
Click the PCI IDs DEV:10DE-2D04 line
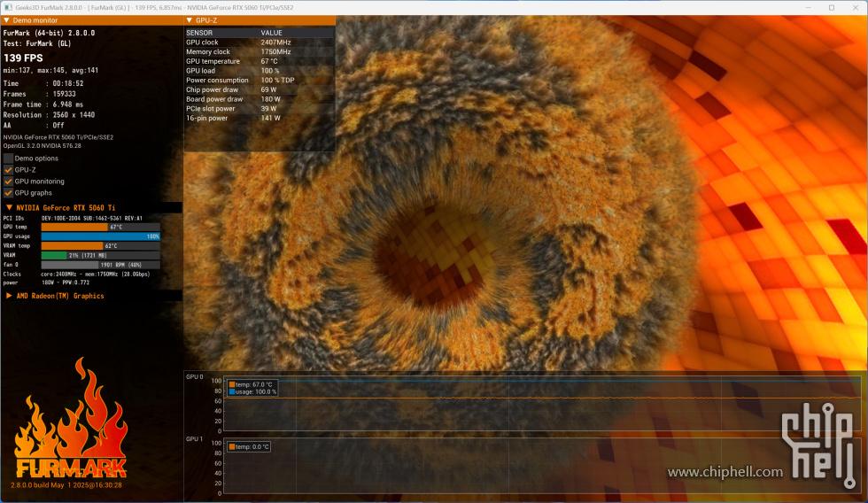[x=73, y=218]
